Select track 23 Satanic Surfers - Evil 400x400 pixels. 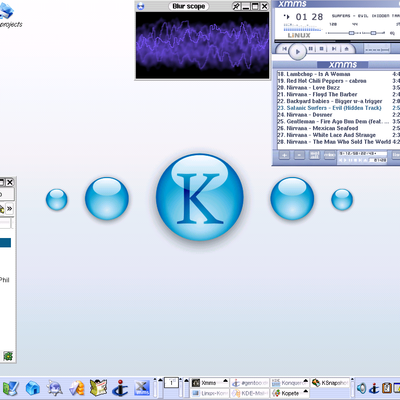(338, 108)
